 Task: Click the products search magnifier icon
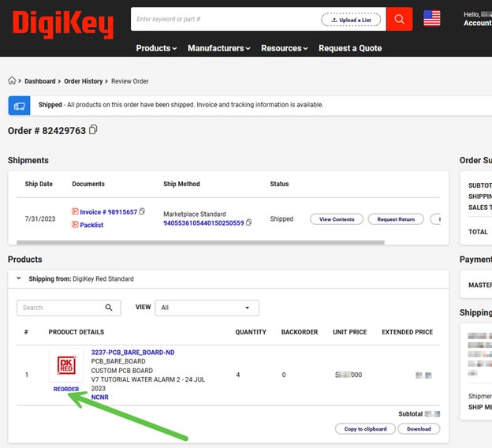click(x=110, y=308)
